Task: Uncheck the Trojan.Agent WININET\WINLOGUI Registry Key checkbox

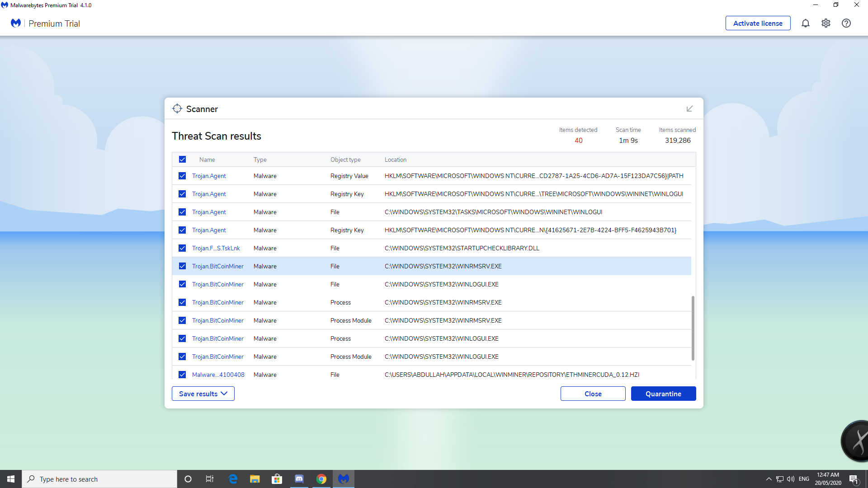Action: click(x=182, y=194)
